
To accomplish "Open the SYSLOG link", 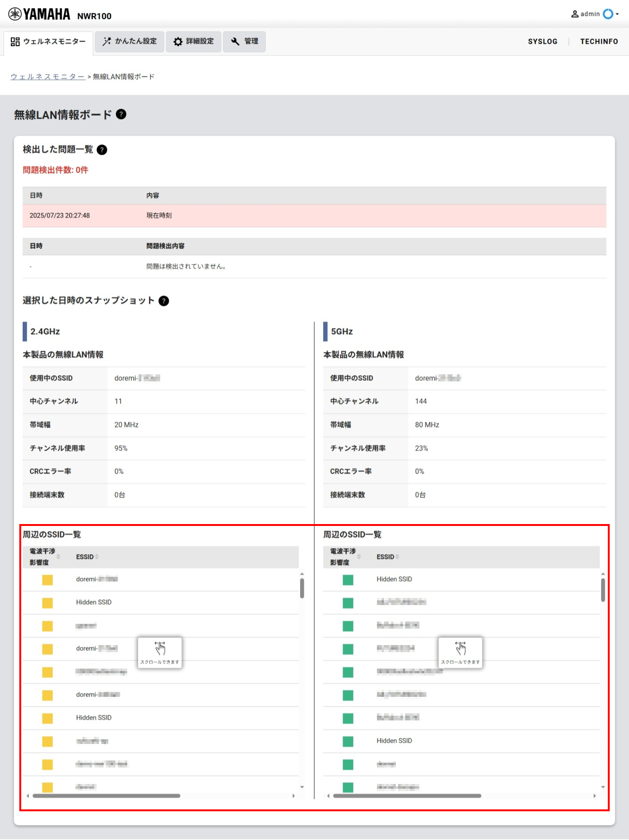I will coord(542,41).
